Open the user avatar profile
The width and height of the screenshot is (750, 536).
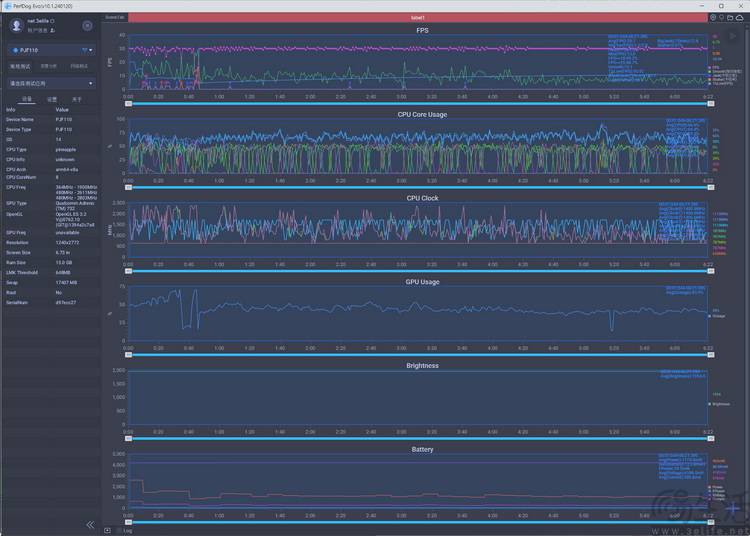pos(17,25)
